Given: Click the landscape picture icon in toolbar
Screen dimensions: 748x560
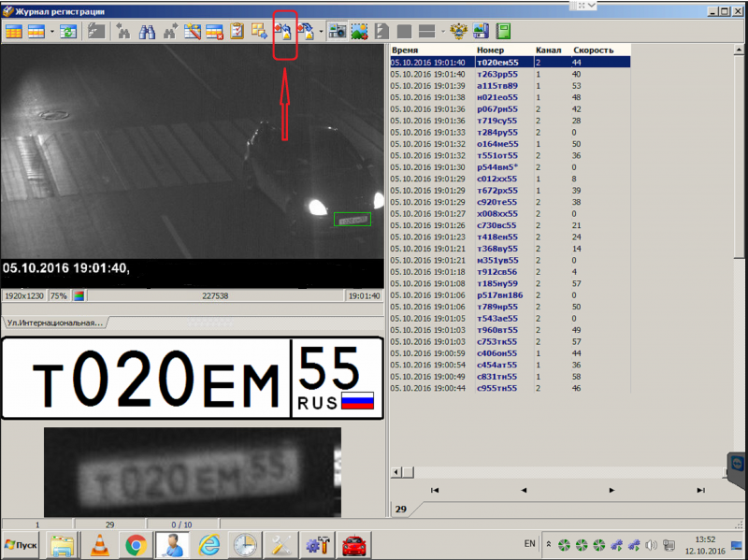Looking at the screenshot, I should [x=359, y=31].
